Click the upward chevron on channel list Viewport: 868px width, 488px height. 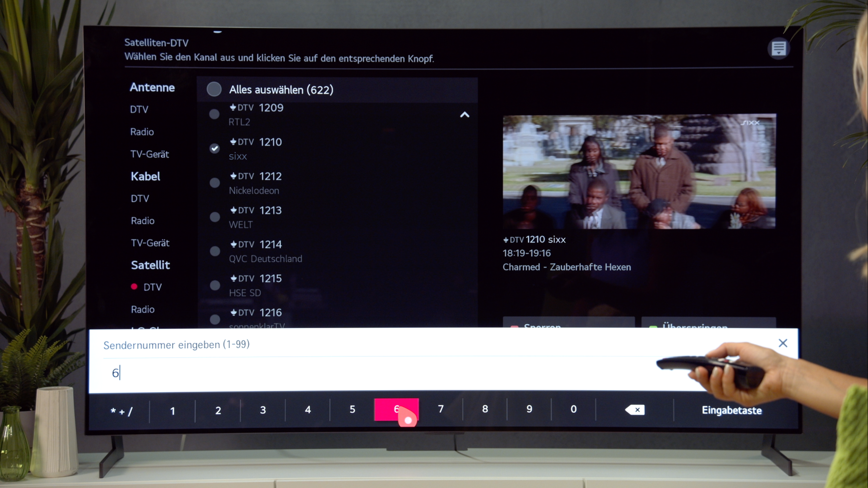[x=465, y=114]
